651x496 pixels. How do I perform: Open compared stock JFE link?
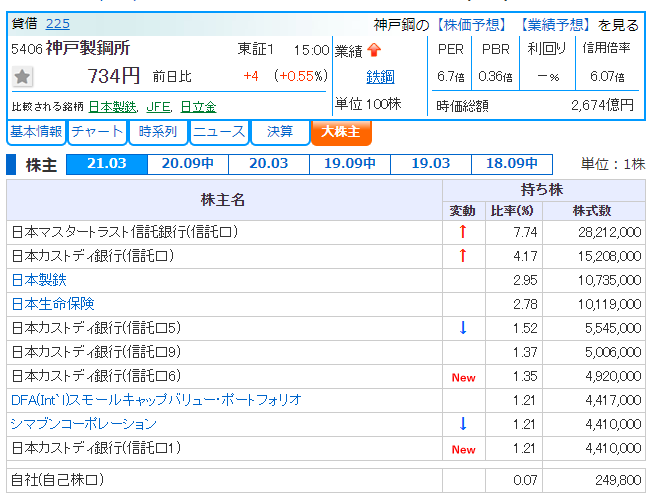158,107
